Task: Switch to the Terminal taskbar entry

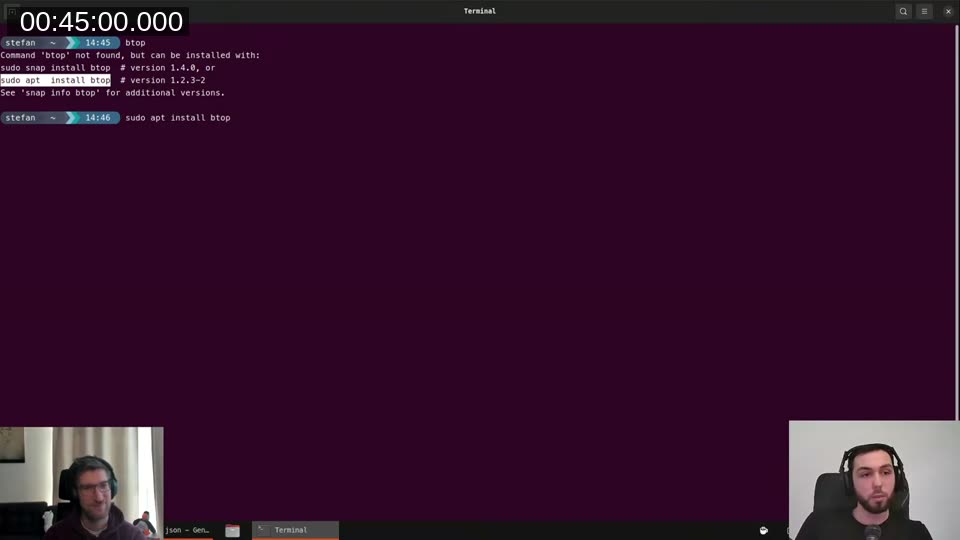Action: point(295,530)
